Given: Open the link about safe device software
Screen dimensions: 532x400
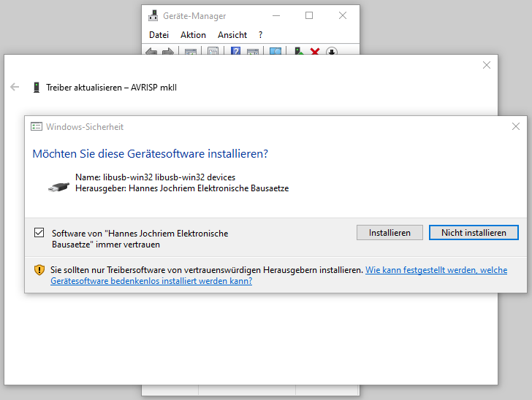Looking at the screenshot, I should (x=436, y=270).
